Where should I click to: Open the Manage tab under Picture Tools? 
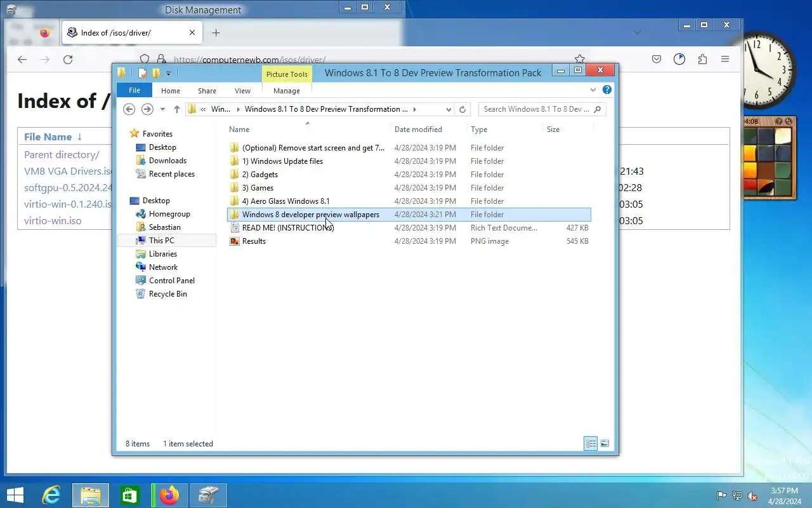(x=287, y=91)
